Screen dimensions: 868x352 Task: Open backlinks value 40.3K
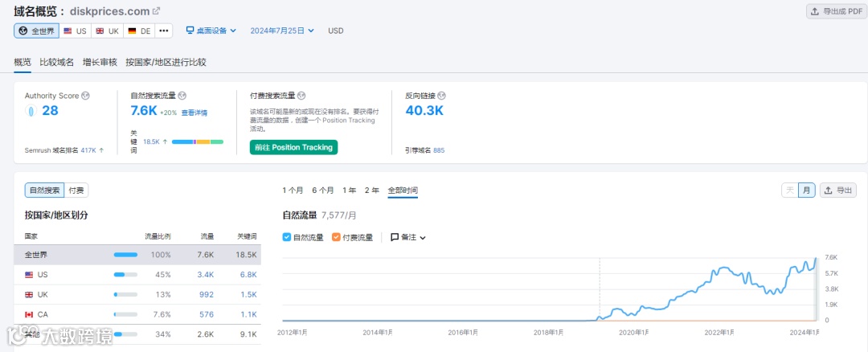(424, 111)
